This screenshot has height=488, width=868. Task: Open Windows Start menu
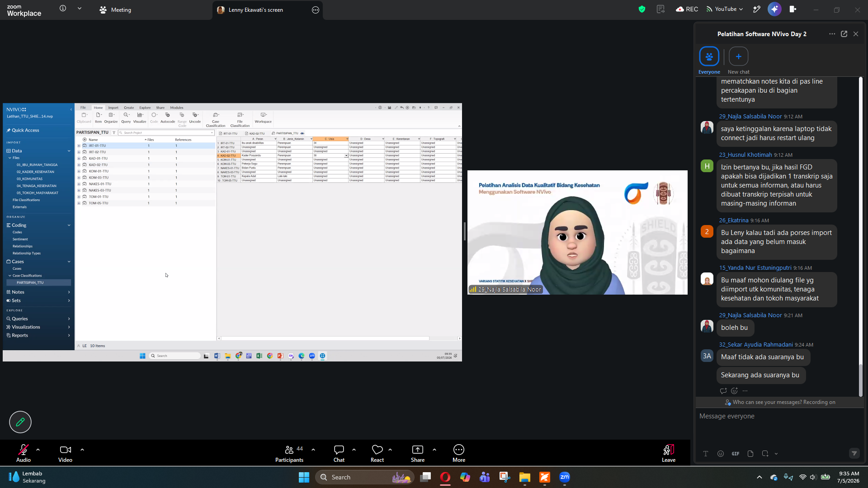tap(304, 477)
